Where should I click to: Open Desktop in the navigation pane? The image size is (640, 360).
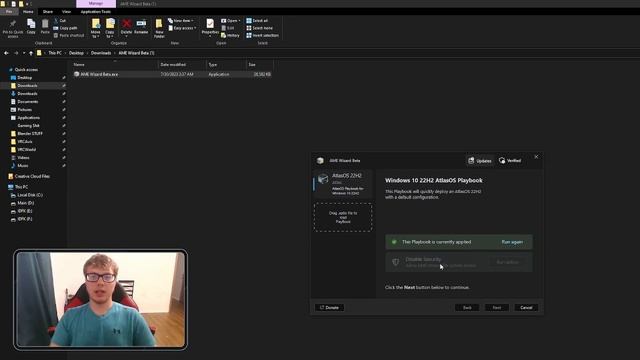click(x=24, y=78)
